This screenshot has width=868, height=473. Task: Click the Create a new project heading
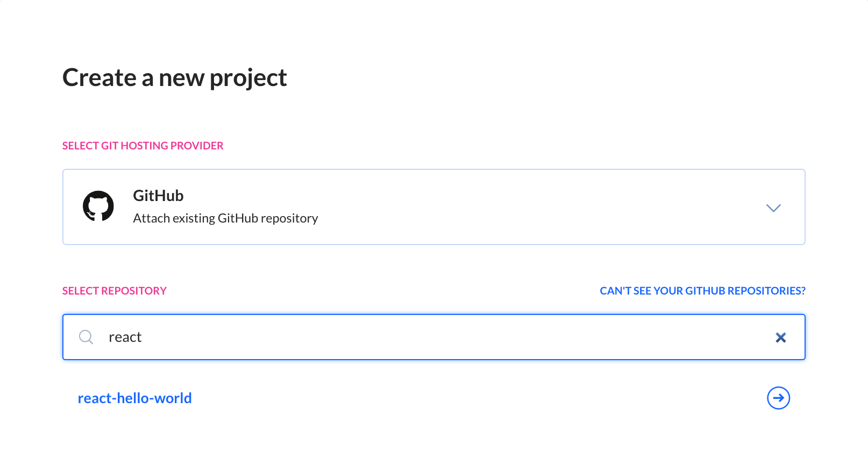coord(174,77)
